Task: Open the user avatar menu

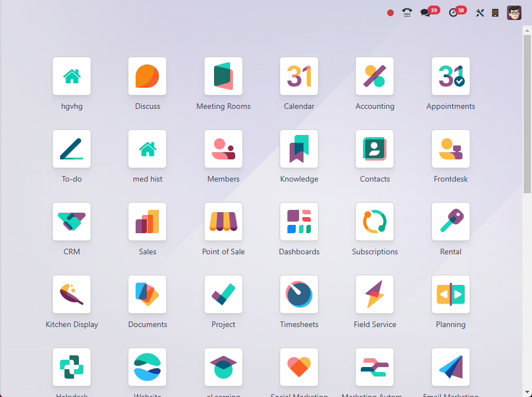Action: [514, 13]
